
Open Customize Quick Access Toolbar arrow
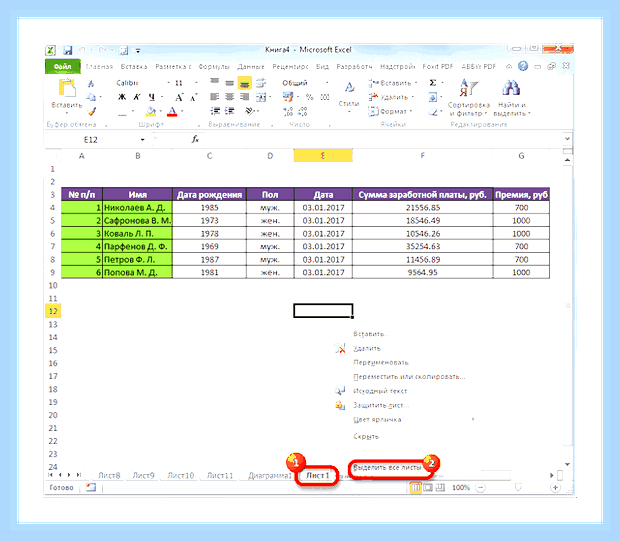pyautogui.click(x=138, y=51)
